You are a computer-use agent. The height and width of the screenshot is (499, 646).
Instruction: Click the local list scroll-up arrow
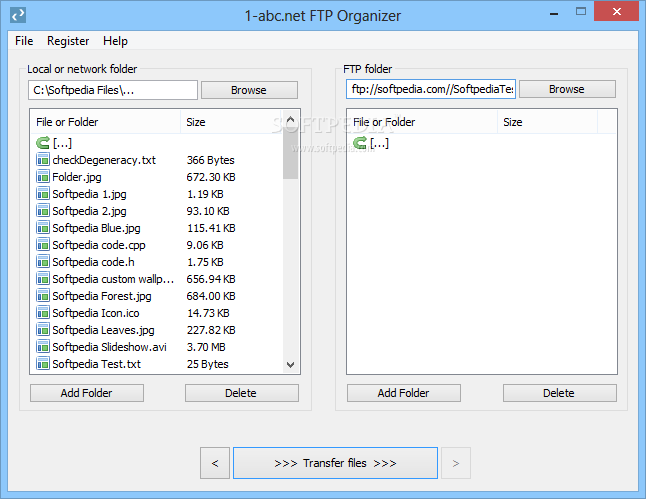point(290,120)
